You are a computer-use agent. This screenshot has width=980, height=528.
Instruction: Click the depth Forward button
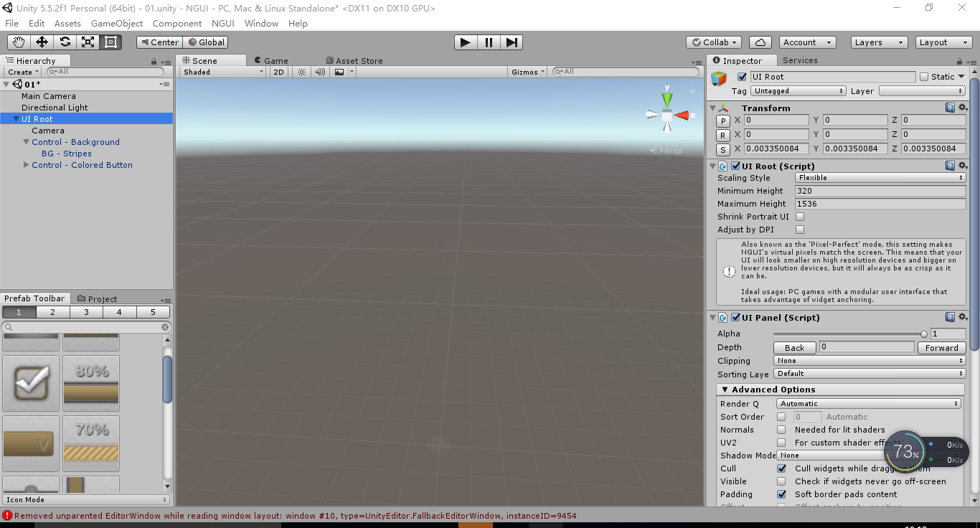coord(941,348)
